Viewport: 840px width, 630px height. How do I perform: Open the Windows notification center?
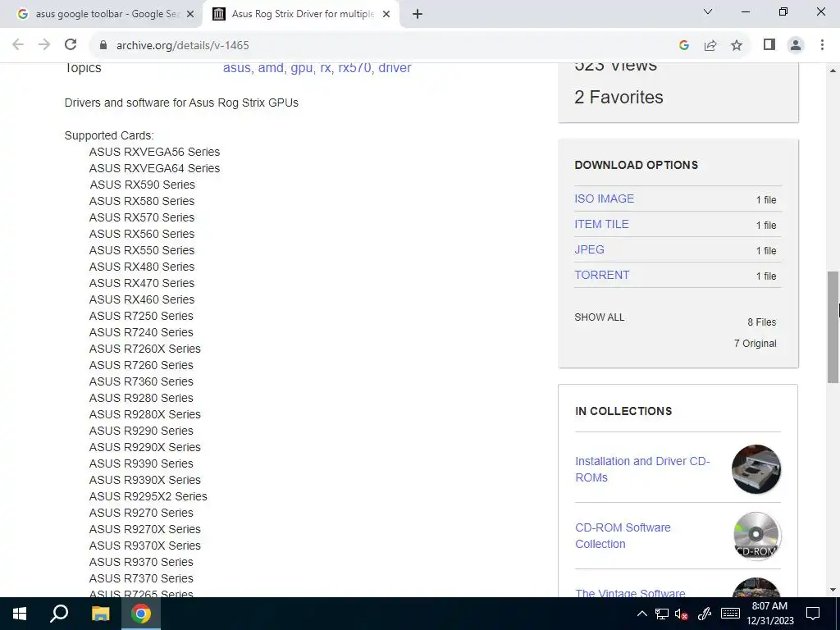pos(813,614)
